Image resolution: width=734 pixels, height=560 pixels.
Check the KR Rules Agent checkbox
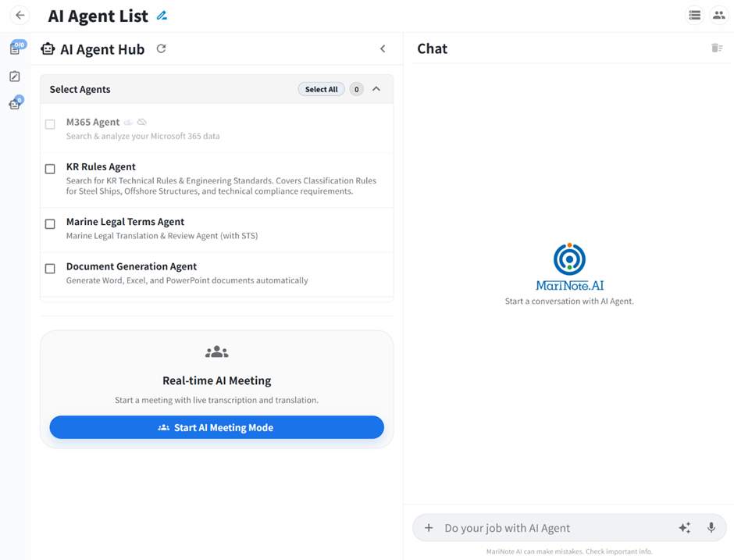[x=50, y=169]
